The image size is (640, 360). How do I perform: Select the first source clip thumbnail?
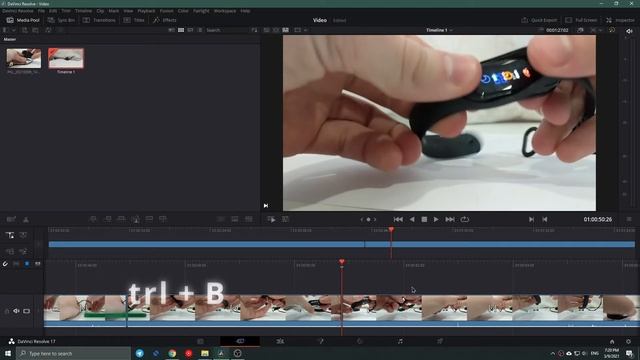(24, 58)
